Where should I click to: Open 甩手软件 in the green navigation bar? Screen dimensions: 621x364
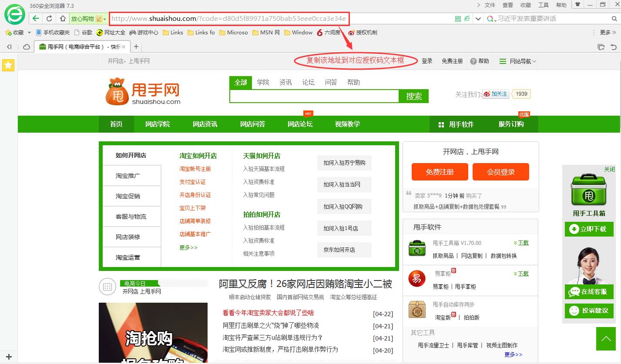[456, 124]
